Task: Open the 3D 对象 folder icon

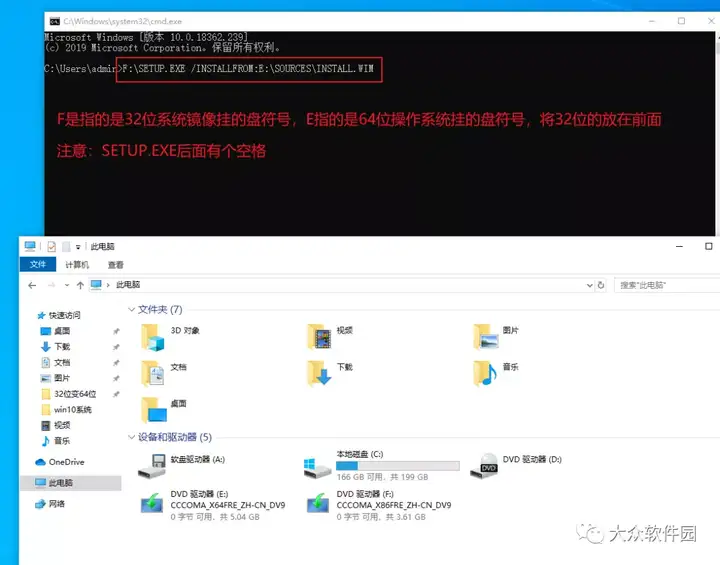Action: pos(153,338)
